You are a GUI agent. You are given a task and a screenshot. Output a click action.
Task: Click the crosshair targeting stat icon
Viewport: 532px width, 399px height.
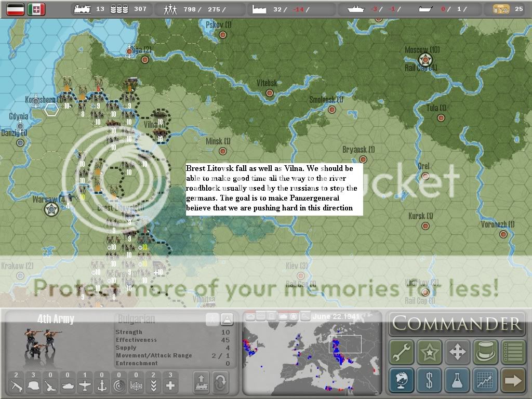[136, 386]
